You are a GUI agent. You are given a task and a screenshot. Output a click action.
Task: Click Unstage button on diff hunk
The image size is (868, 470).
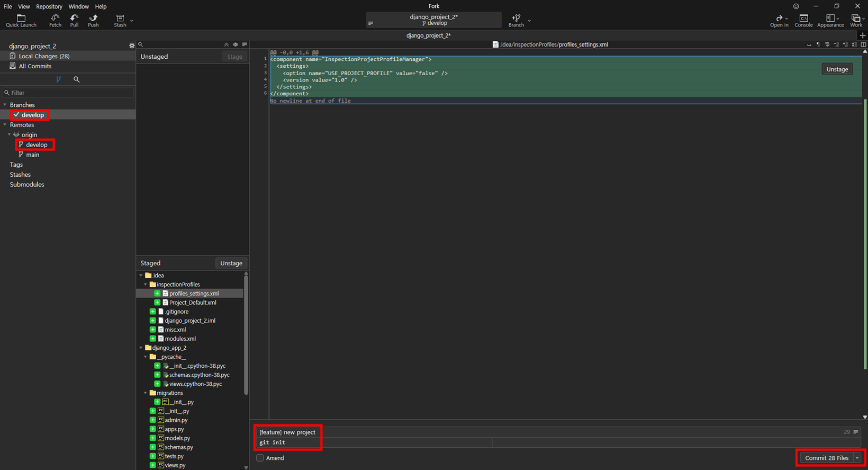click(837, 69)
